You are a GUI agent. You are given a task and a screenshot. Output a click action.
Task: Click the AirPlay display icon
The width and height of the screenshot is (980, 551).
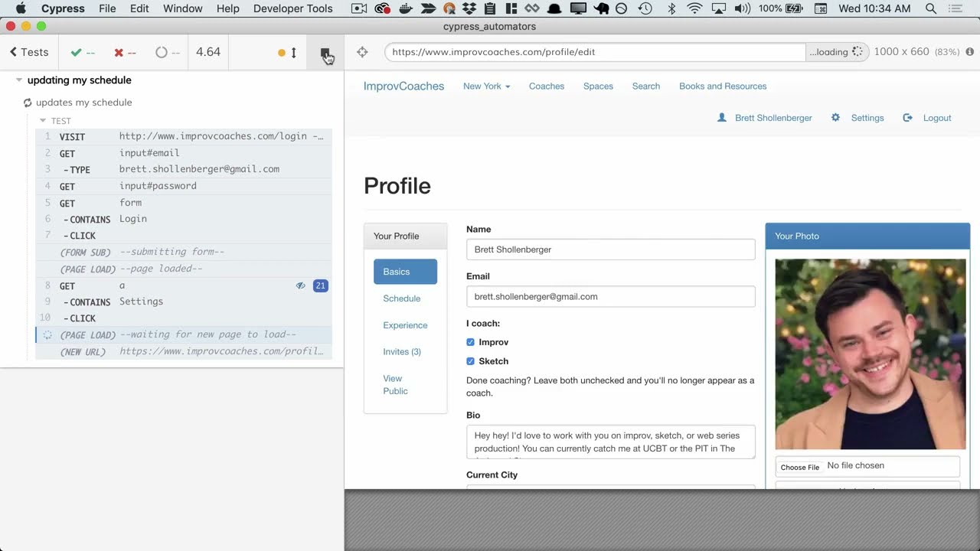click(x=718, y=9)
